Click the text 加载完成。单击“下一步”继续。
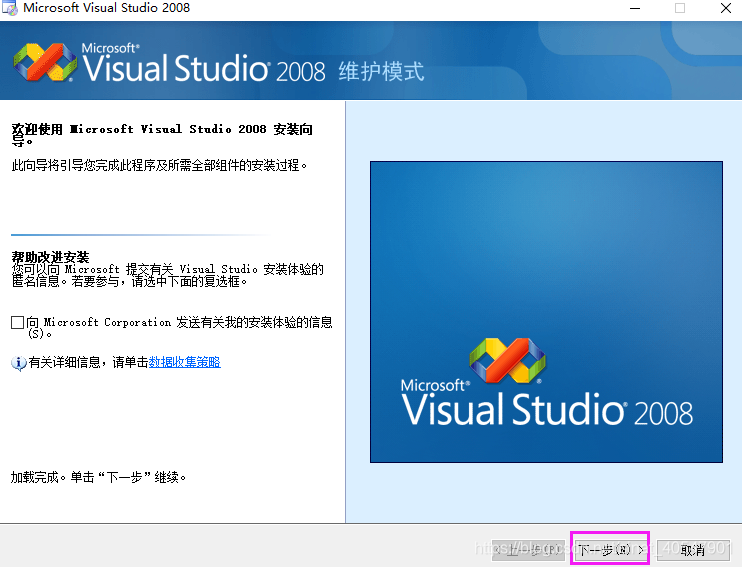 [98, 477]
